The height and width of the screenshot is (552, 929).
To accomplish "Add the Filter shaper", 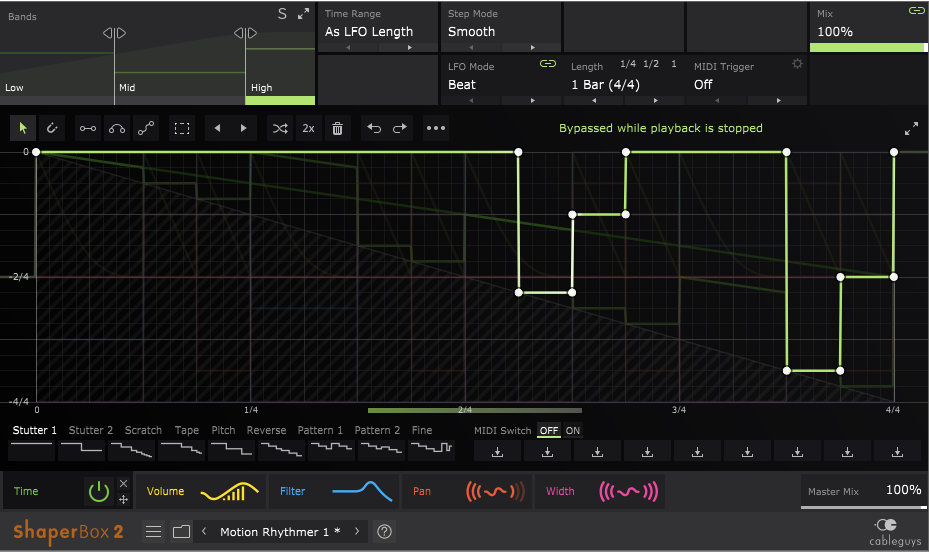I will (334, 492).
